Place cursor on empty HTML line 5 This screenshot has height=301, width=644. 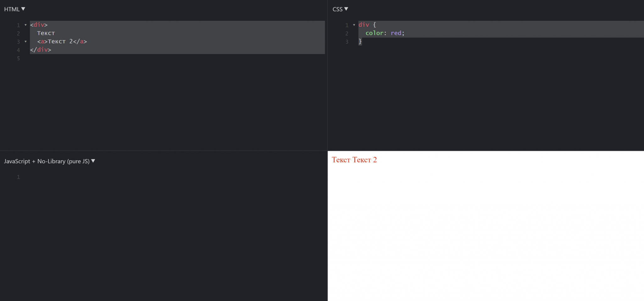pos(94,58)
